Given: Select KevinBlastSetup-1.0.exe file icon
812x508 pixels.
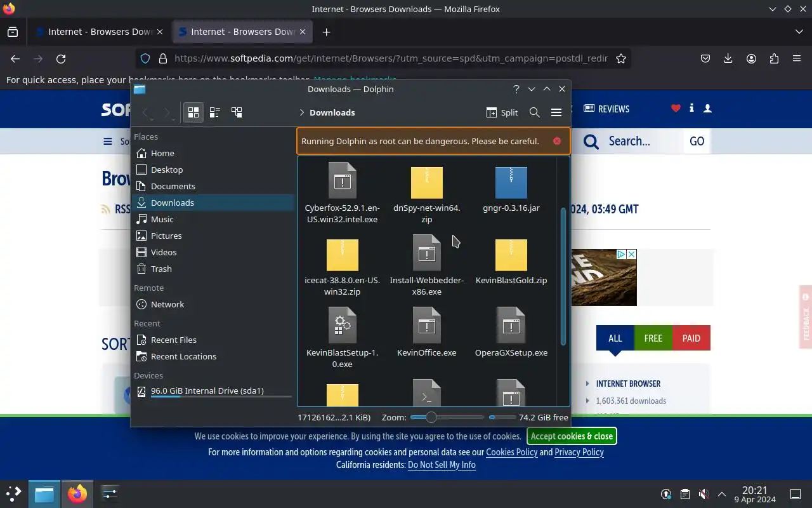Looking at the screenshot, I should pos(343,326).
